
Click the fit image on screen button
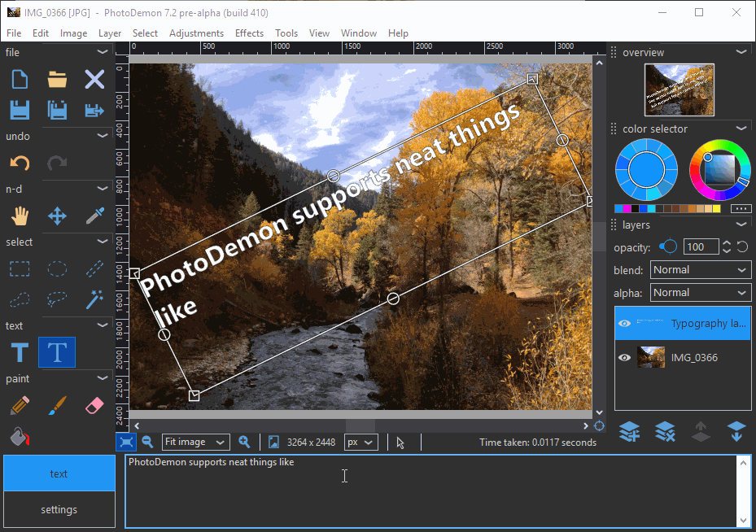coord(126,442)
